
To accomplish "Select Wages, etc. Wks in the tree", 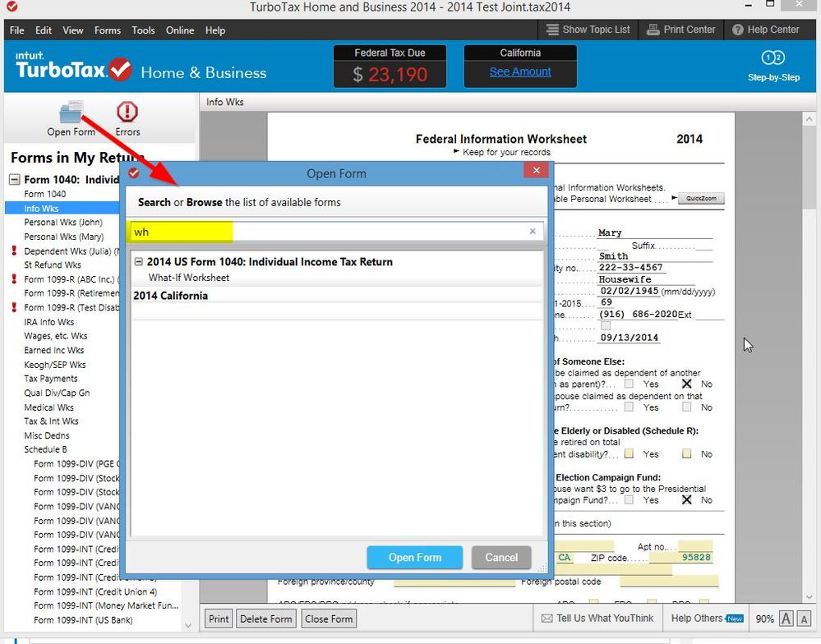I will click(x=56, y=336).
